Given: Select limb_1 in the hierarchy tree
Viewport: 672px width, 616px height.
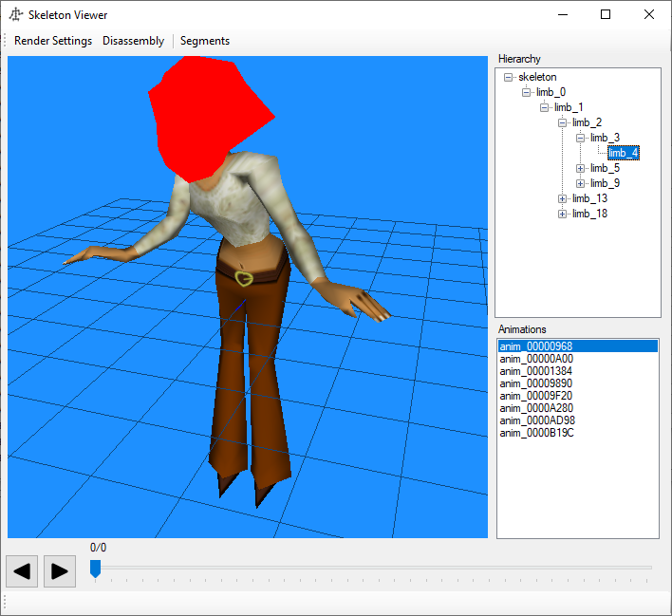Looking at the screenshot, I should [x=569, y=107].
